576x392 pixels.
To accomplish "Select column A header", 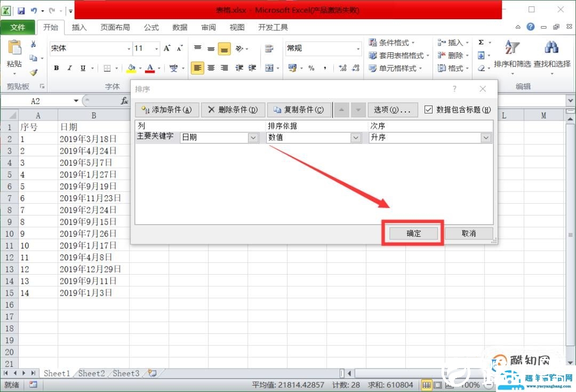I will coord(38,115).
